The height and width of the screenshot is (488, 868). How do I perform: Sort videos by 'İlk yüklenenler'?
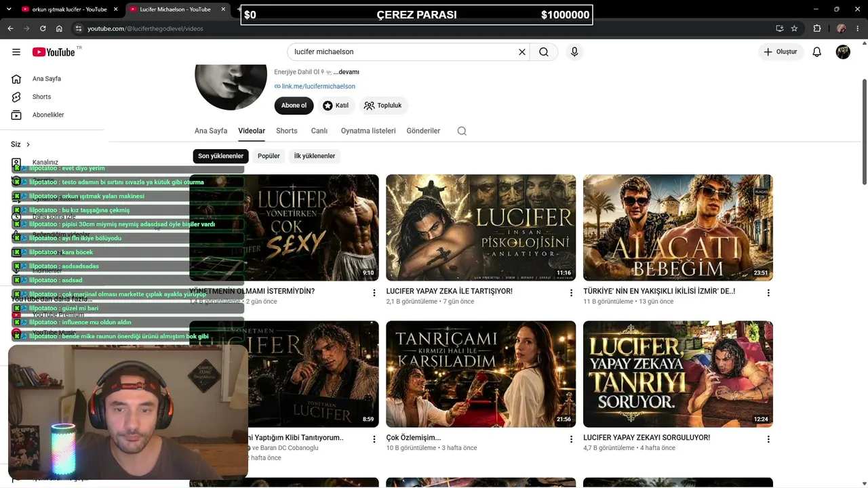pos(315,156)
